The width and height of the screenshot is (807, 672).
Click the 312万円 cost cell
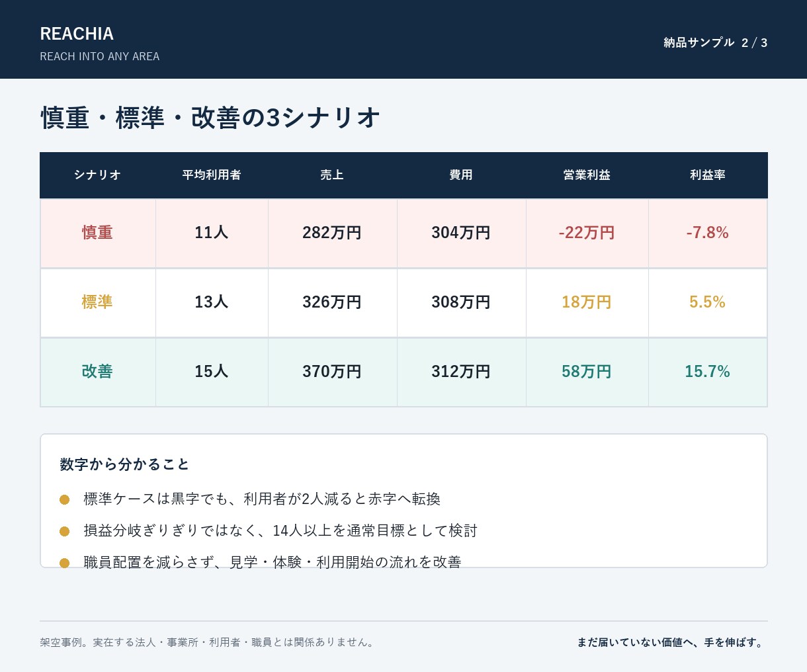pyautogui.click(x=461, y=372)
